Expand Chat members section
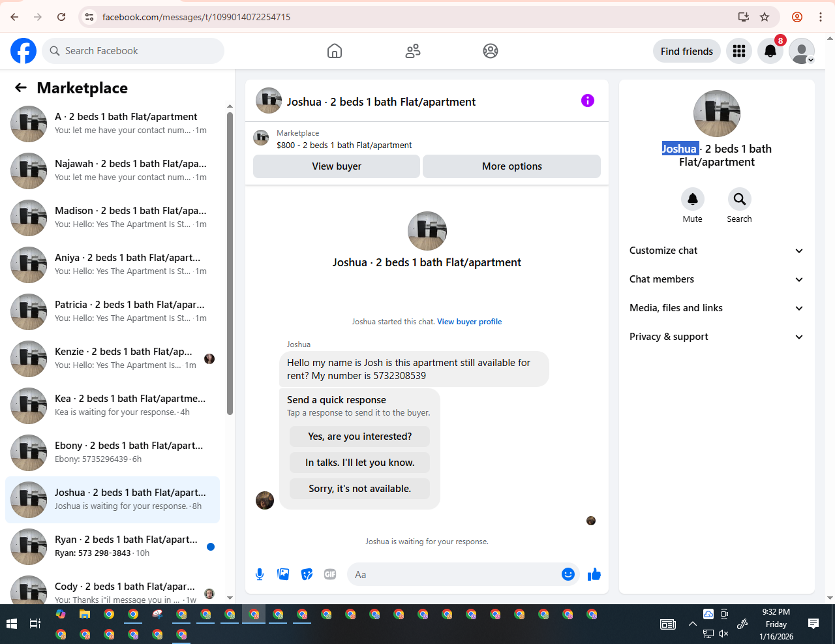 pos(717,279)
